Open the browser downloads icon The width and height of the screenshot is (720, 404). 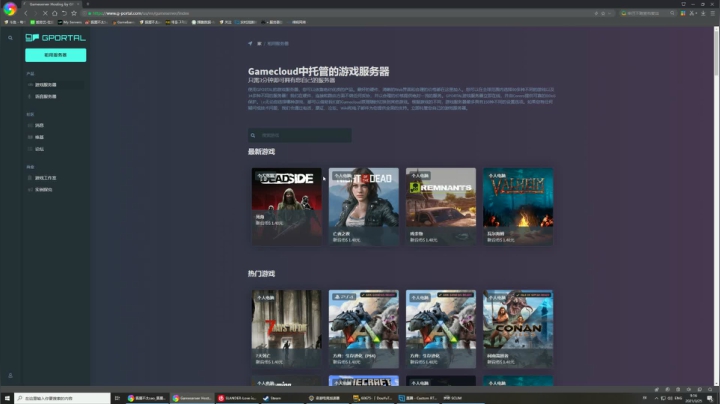click(x=703, y=13)
